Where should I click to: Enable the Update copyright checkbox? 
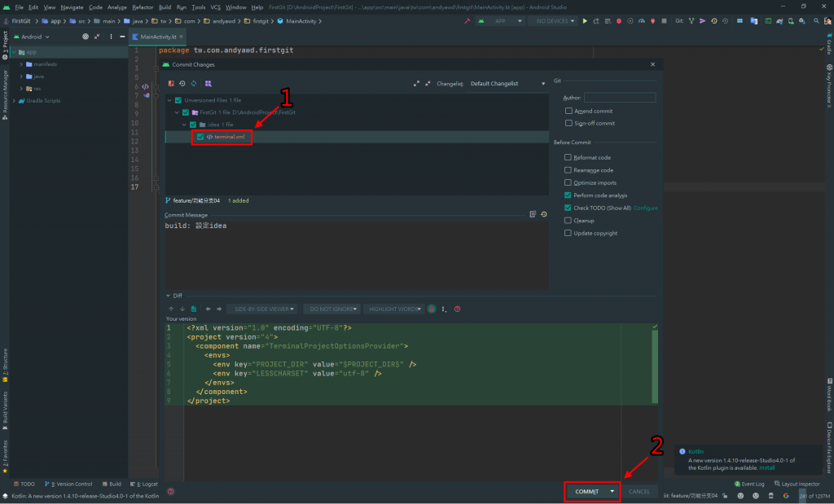click(x=568, y=233)
